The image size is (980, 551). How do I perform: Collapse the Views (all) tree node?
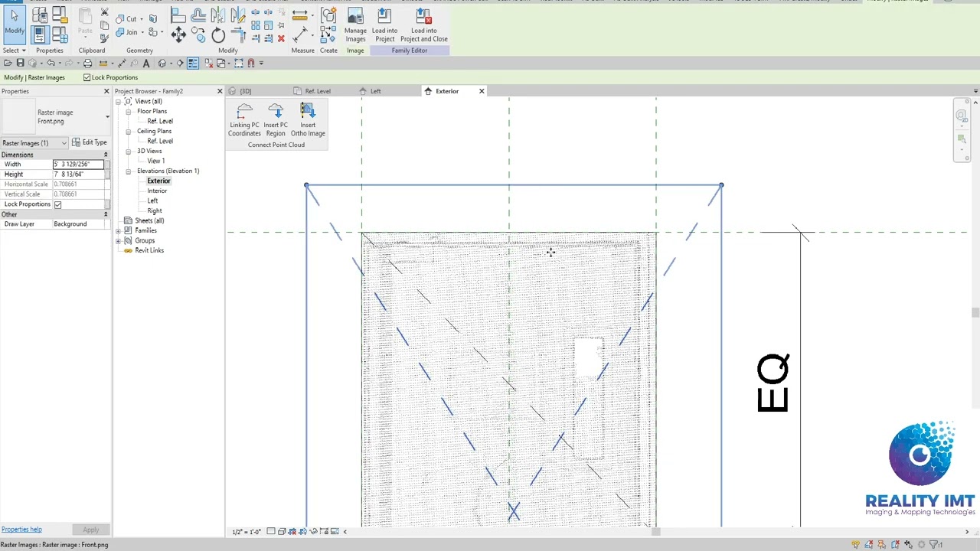[x=119, y=101]
